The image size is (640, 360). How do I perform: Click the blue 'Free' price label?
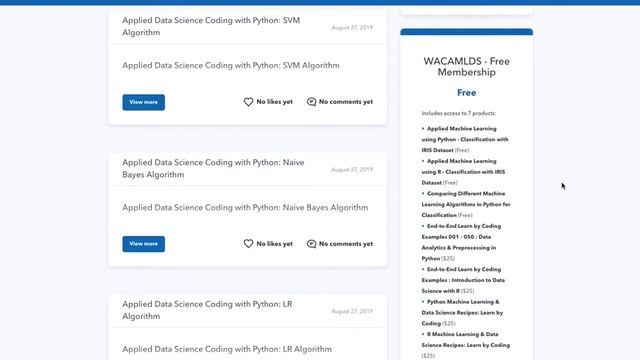[467, 93]
